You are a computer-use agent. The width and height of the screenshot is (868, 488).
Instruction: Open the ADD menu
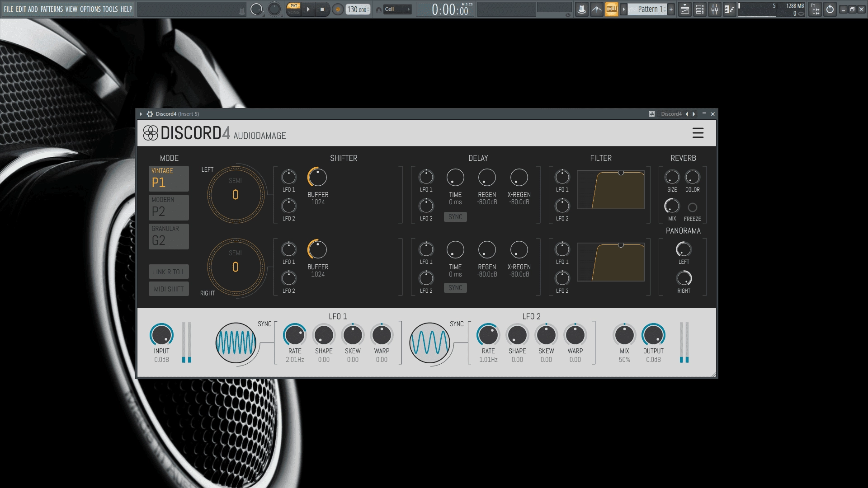33,9
